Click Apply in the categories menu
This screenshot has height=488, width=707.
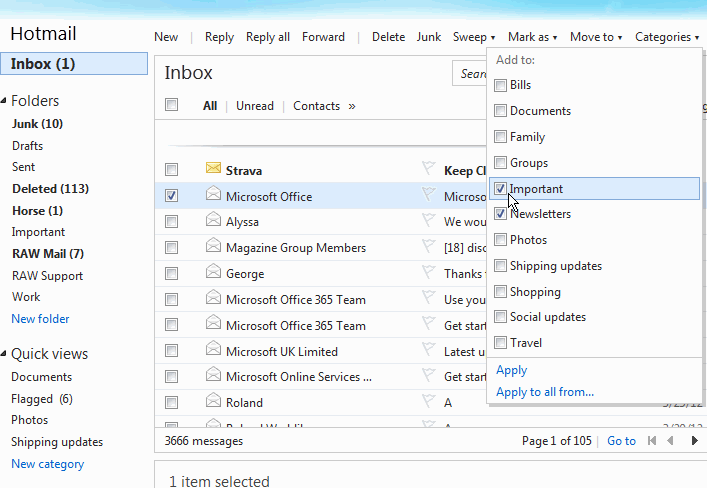point(511,370)
